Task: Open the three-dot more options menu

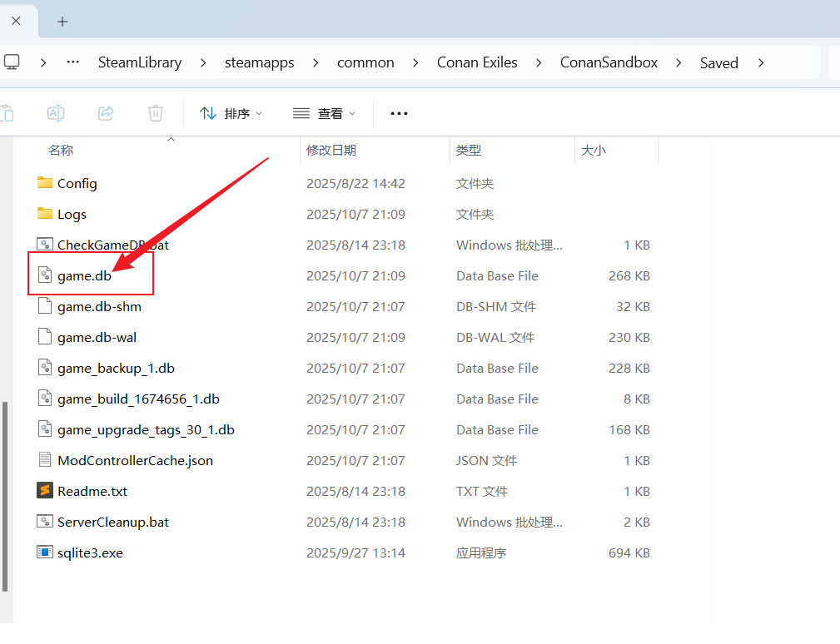Action: (x=399, y=113)
